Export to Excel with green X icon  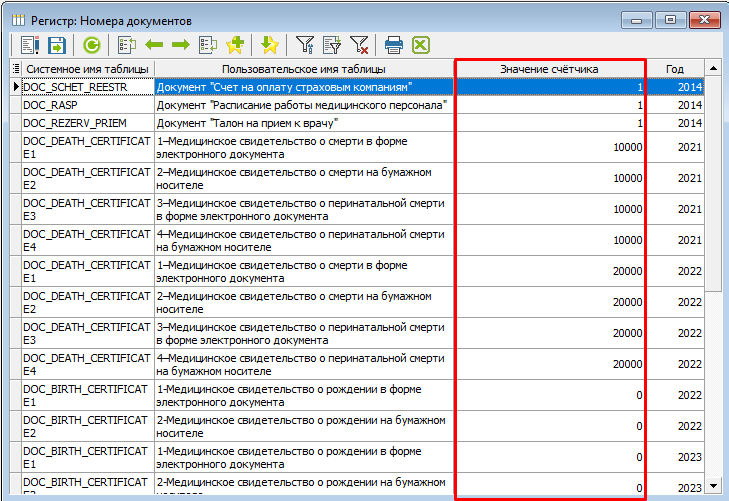point(421,45)
